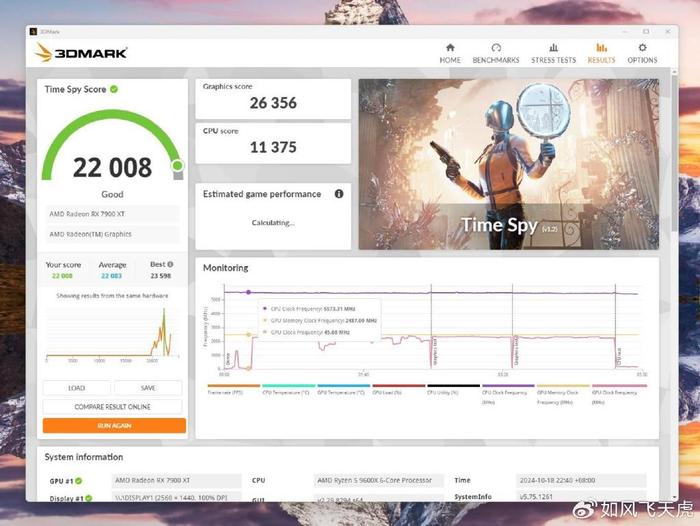Click the GPU #1 AMD Radeon RX 7900 XT field
This screenshot has width=700, height=526.
coord(176,480)
